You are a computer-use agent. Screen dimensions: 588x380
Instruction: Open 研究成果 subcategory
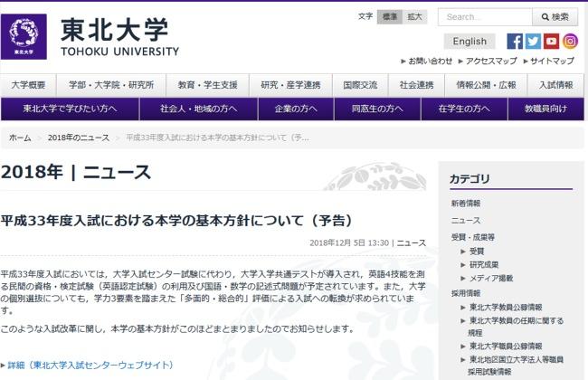(x=484, y=265)
